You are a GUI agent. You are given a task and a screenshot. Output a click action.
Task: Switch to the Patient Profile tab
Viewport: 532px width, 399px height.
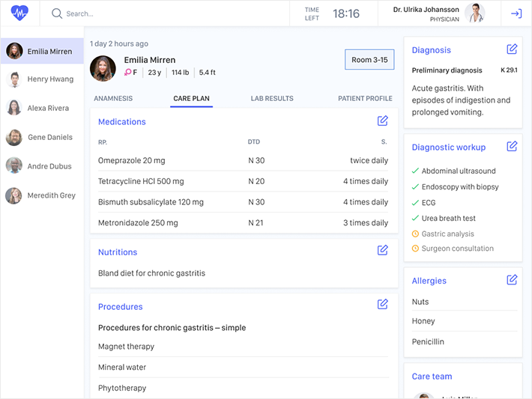point(365,98)
